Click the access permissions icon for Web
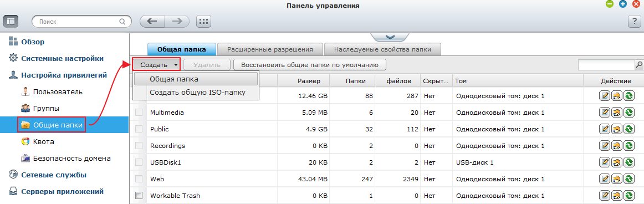Image resolution: width=644 pixels, height=204 pixels. click(x=616, y=179)
